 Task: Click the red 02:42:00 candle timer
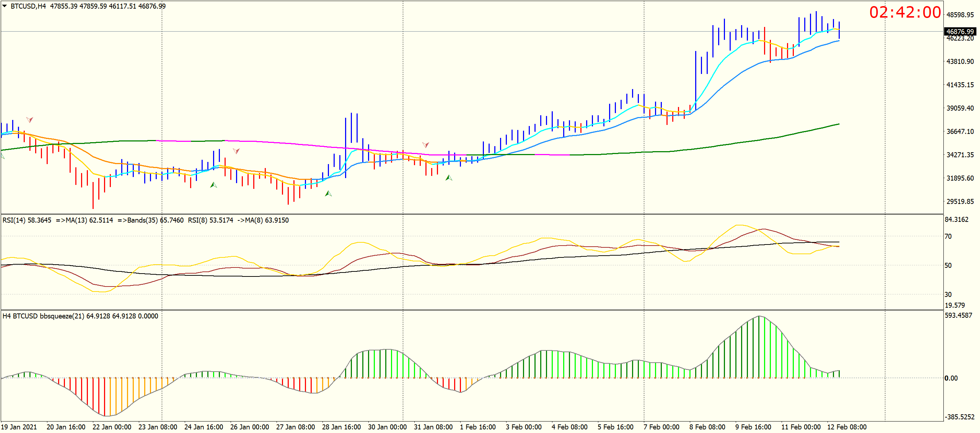coord(905,13)
